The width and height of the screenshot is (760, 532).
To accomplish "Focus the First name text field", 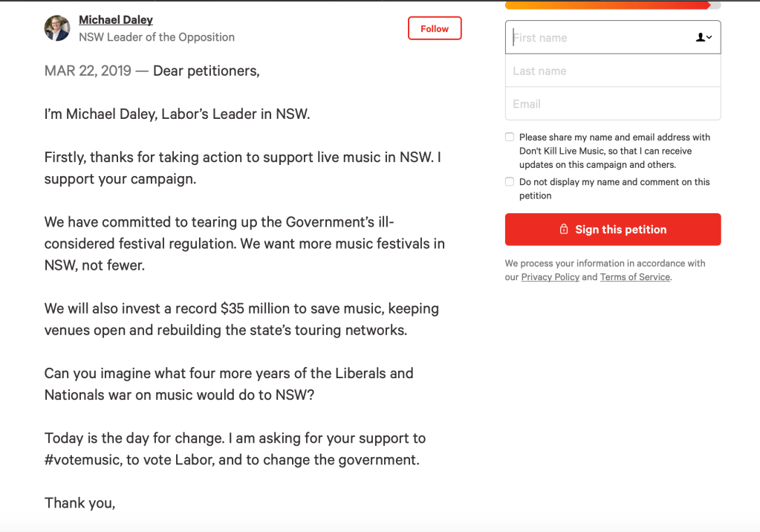I will [x=594, y=37].
